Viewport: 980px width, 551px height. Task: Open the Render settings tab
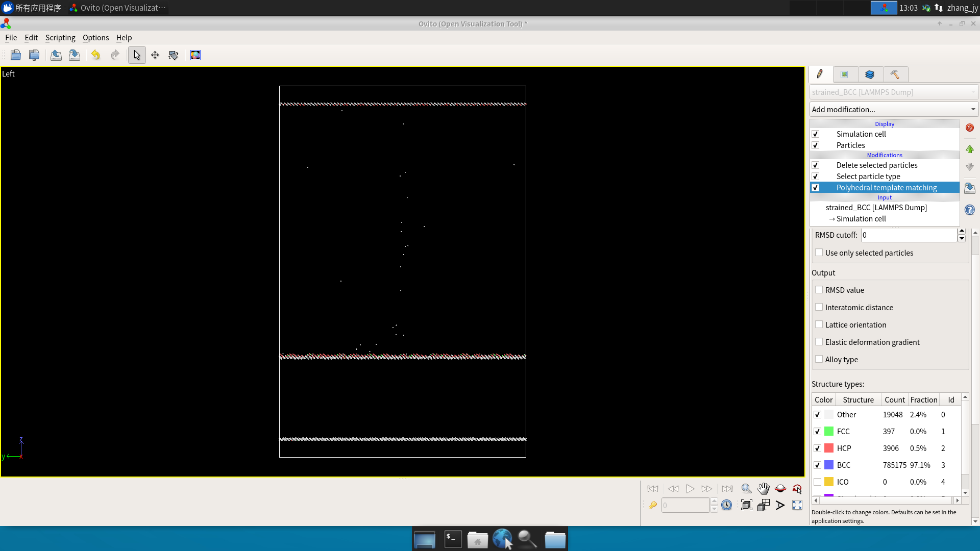[x=845, y=74]
